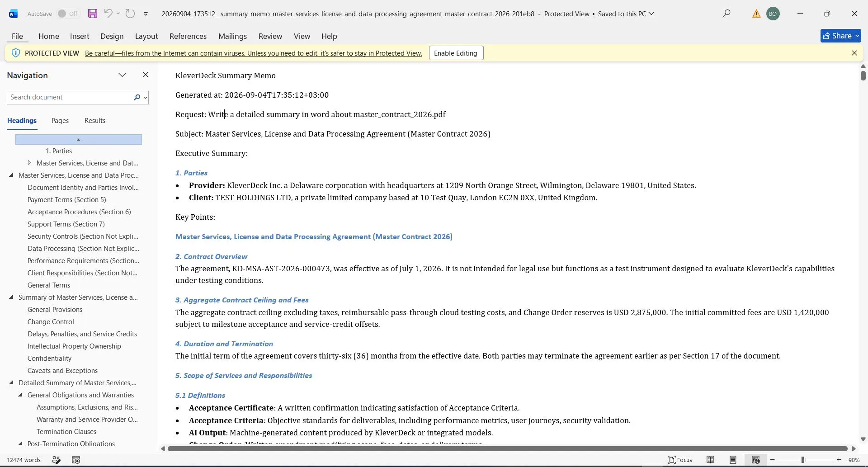The width and height of the screenshot is (868, 467).
Task: Switch to Results tab in Navigation pane
Action: tap(95, 121)
